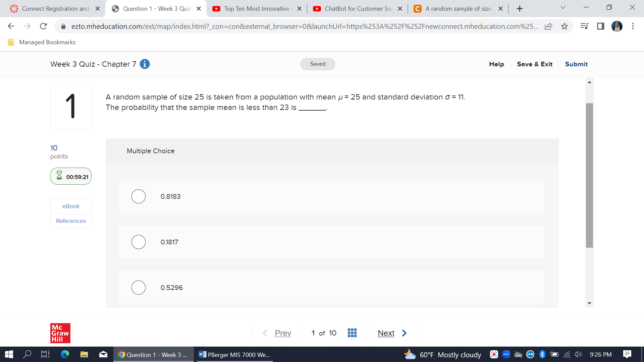
Task: Select answer choice 0.5296
Action: point(139,288)
